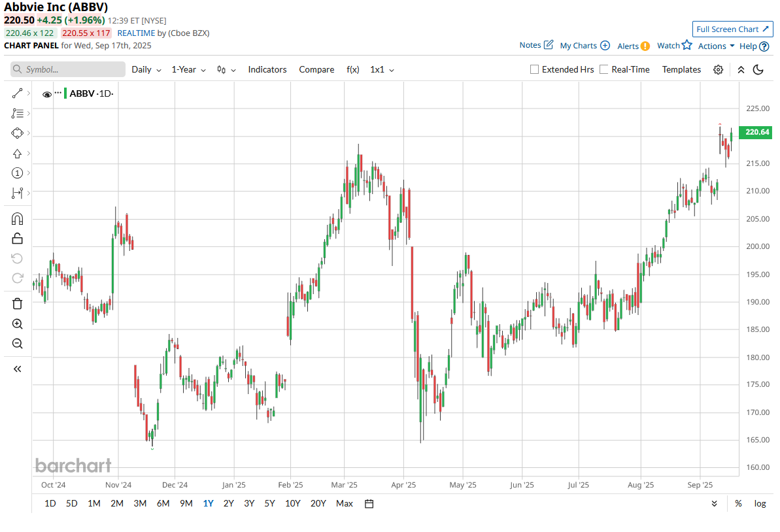The width and height of the screenshot is (780, 532).
Task: Open Help question mark icon
Action: point(764,46)
